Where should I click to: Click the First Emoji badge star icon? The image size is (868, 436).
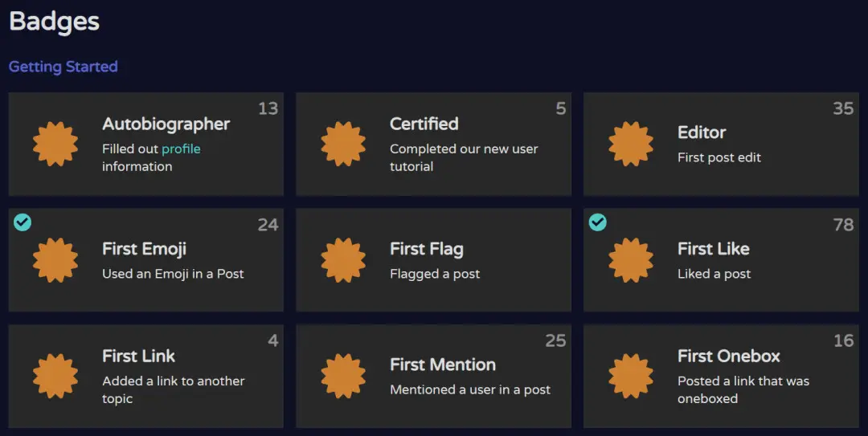click(x=55, y=260)
